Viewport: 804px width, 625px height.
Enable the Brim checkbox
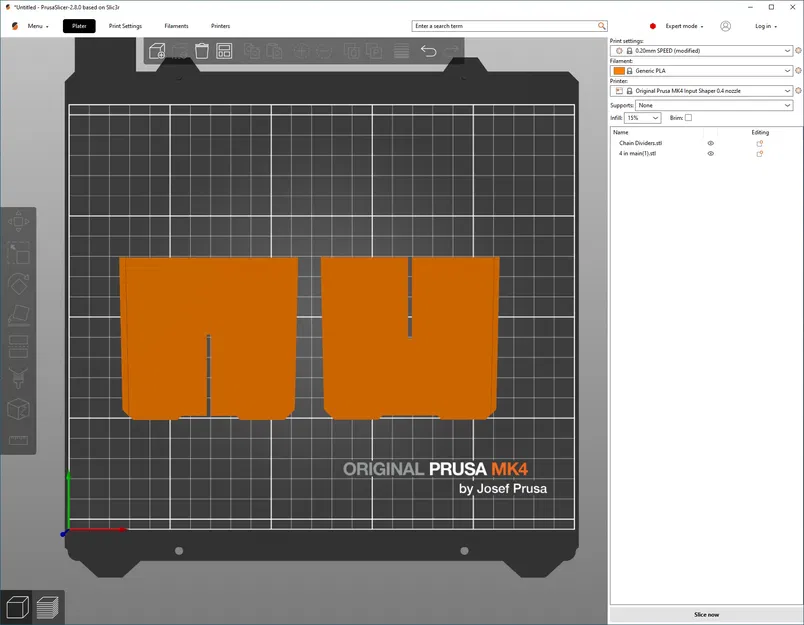click(x=688, y=118)
